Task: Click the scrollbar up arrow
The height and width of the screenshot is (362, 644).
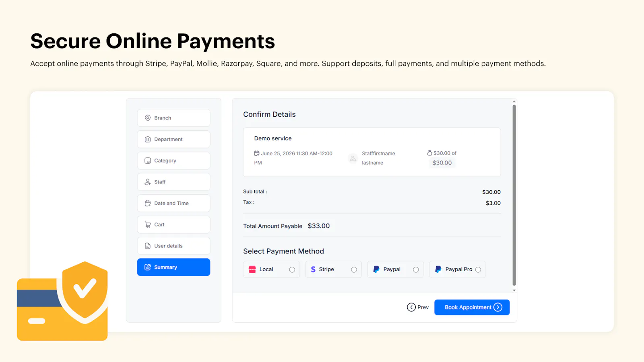Action: pos(514,101)
